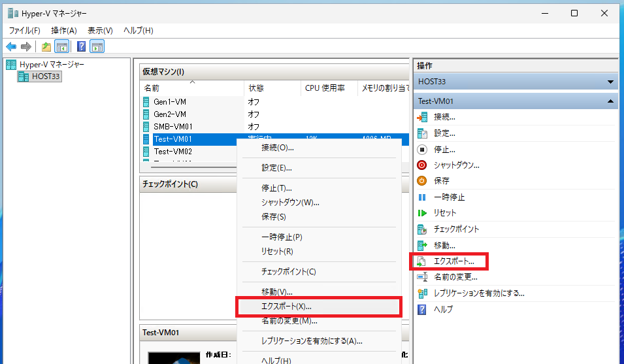The width and height of the screenshot is (624, 364).
Task: Choose シャットダウン(W)... in the context menu
Action: click(319, 203)
